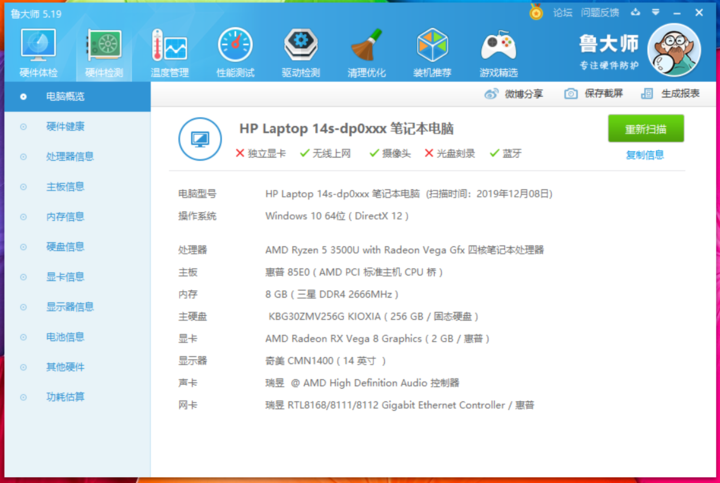Click the round computer monitor icon
Screen dimensions: 720x483
(x=200, y=139)
